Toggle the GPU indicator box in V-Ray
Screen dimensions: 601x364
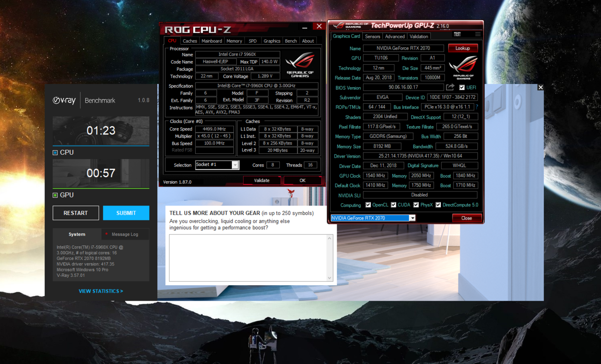click(55, 195)
